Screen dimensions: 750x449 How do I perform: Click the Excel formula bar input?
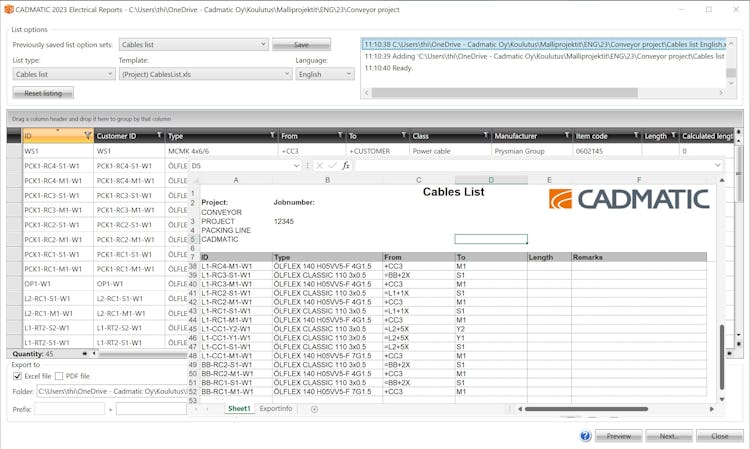click(x=533, y=165)
